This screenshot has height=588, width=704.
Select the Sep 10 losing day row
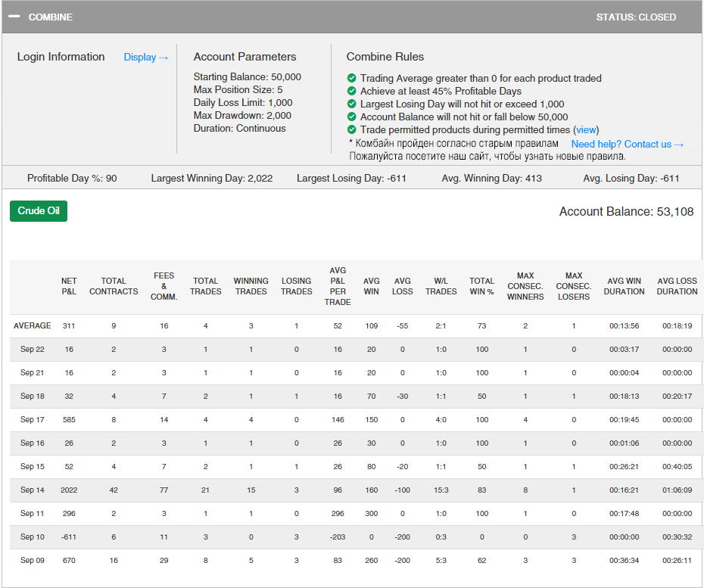pos(32,537)
